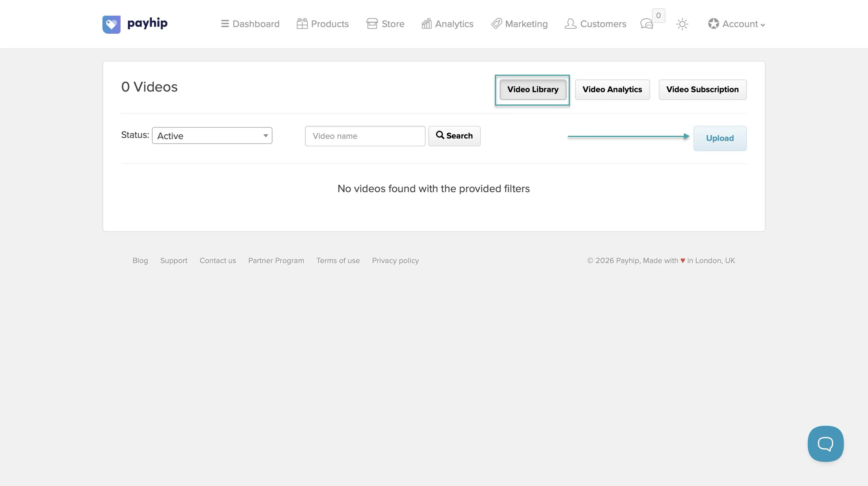Open the Dashboard menu
This screenshot has height=486, width=868.
[x=250, y=24]
